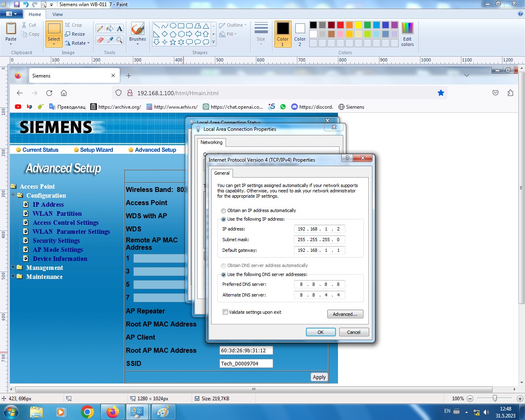
Task: Click the pictured 'Use the following IP address' radio
Action: coord(224,219)
